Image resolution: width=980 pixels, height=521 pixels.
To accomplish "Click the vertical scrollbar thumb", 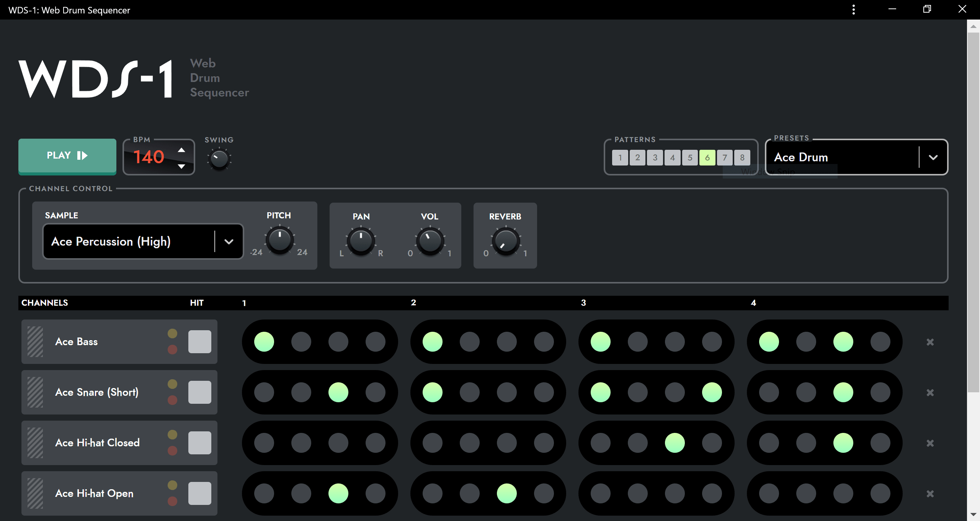I will coord(973,213).
